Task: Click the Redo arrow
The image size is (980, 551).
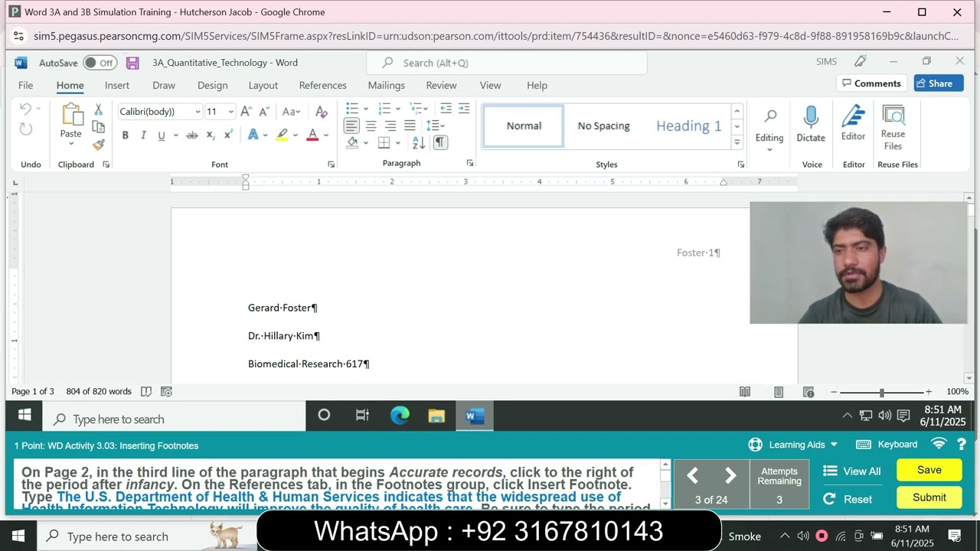Action: point(26,129)
